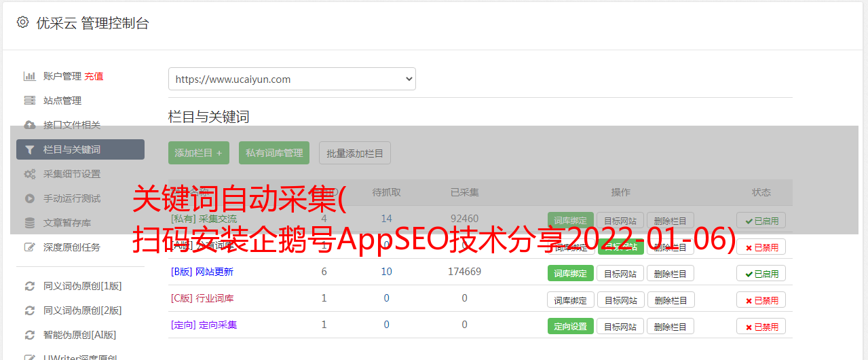The width and height of the screenshot is (868, 360).
Task: Click 词库绑定 for the 采集交流 row
Action: click(571, 221)
